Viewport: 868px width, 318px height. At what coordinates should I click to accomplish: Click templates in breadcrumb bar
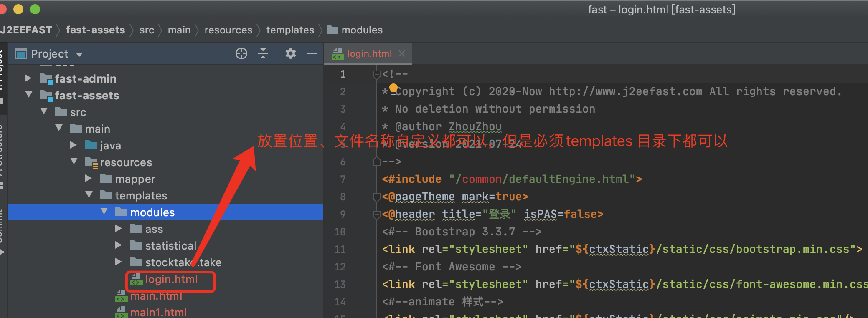(290, 30)
